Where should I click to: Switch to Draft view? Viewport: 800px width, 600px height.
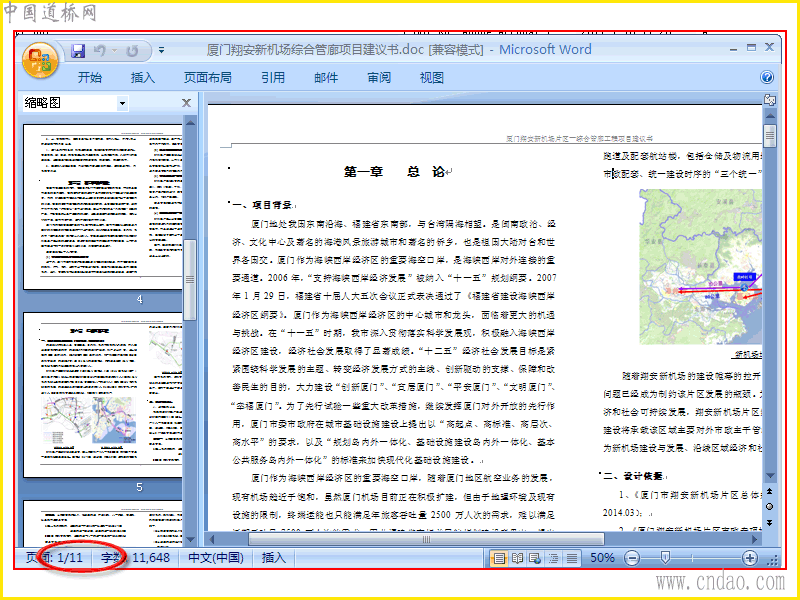coord(572,558)
